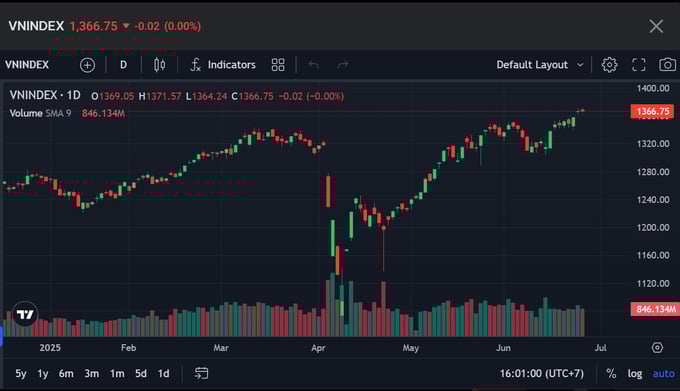Image resolution: width=680 pixels, height=391 pixels.
Task: Add a symbol to compare with the plus icon
Action: tap(87, 65)
